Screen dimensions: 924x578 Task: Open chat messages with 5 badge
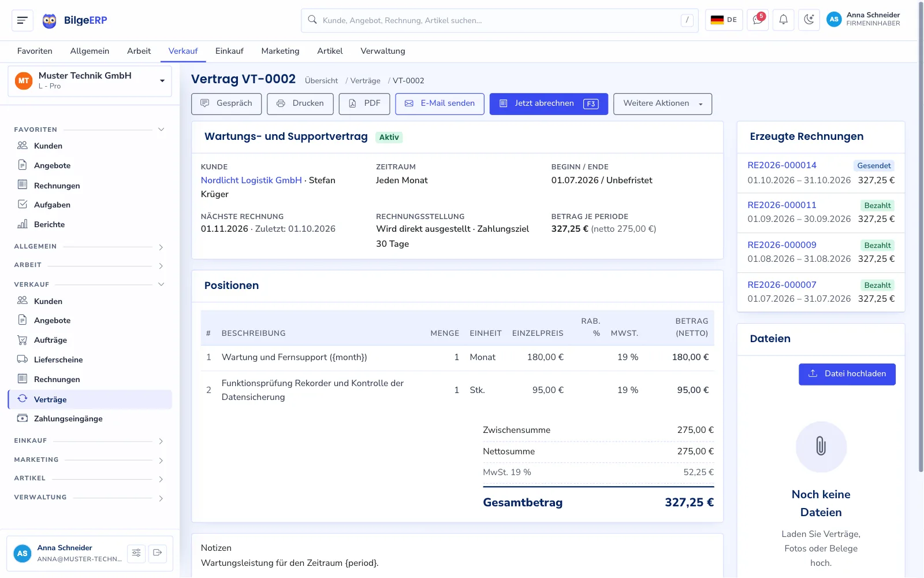click(757, 20)
